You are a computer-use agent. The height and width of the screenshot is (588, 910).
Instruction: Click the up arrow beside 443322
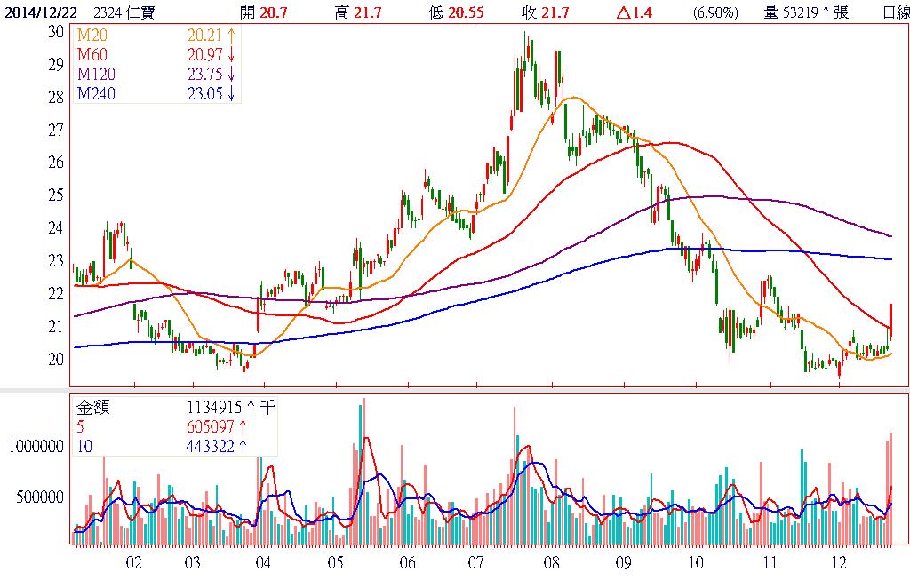[x=243, y=447]
